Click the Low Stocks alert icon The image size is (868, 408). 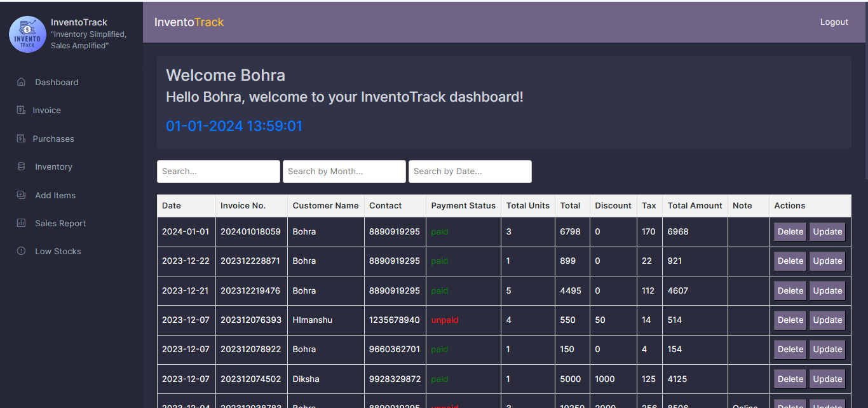(x=21, y=251)
